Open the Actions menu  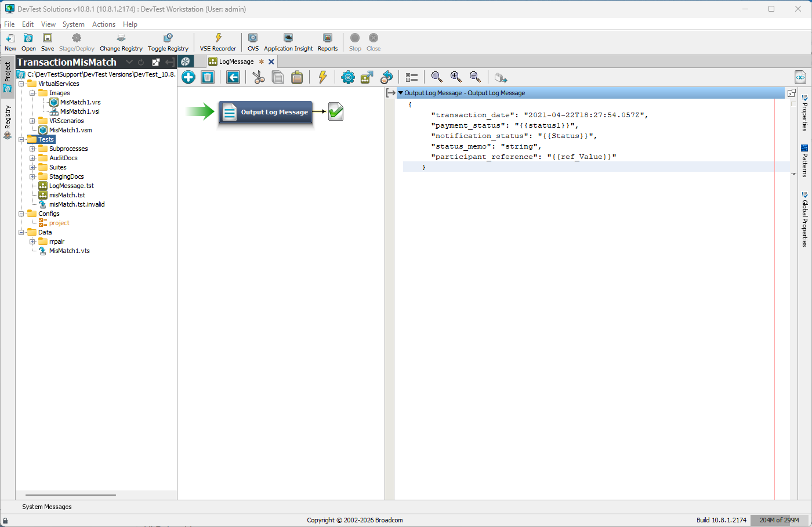click(x=104, y=24)
